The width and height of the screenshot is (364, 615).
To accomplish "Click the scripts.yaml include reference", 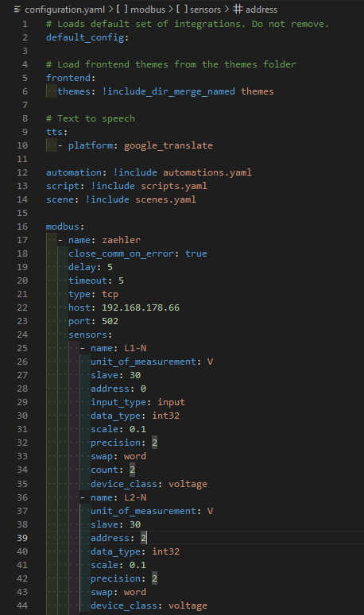I will 174,186.
